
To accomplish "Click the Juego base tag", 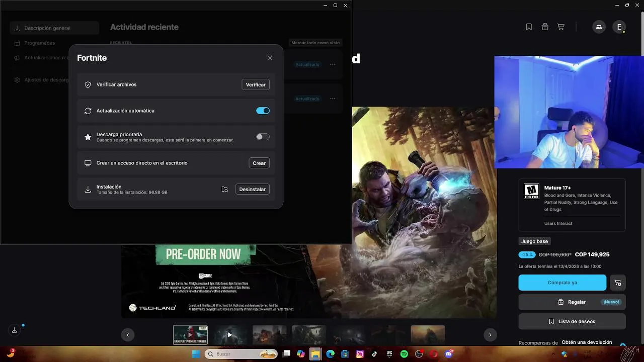I will (x=534, y=241).
